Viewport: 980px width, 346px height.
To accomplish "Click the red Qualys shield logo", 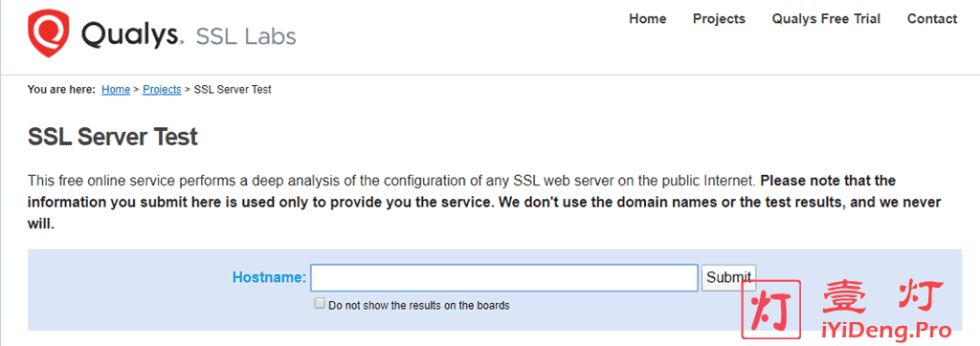I will tap(48, 35).
